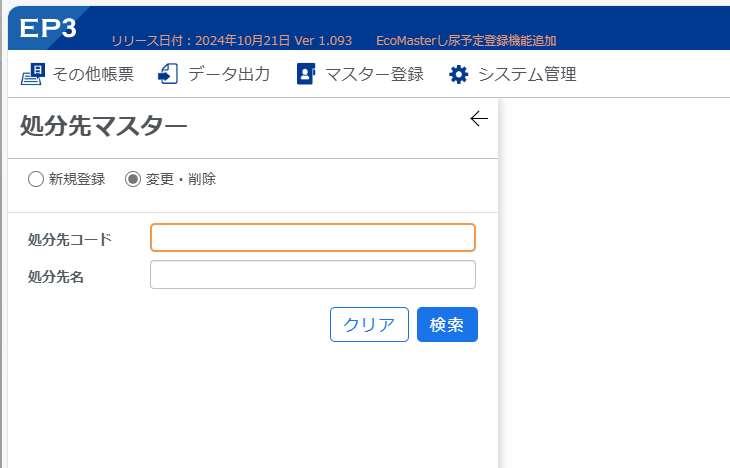Click the クリア button
Viewport: 730px width, 468px height.
369,325
